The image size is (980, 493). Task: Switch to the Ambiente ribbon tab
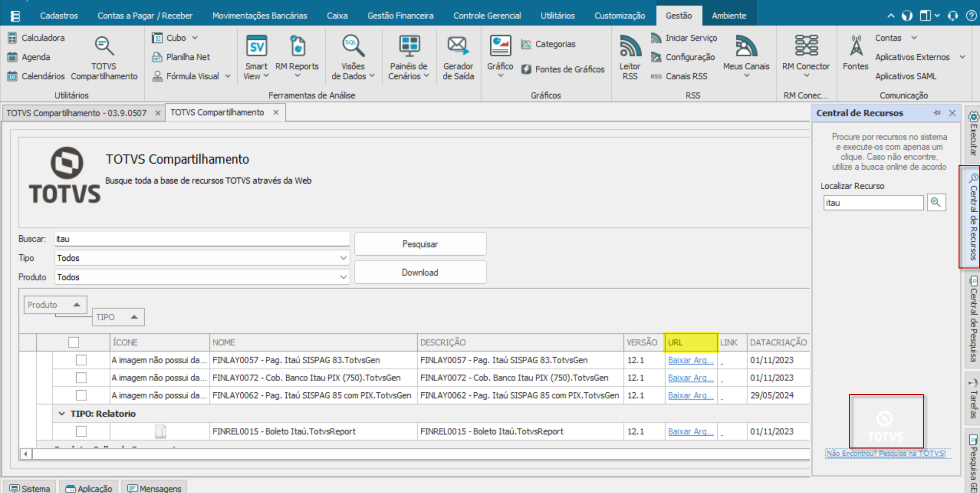729,16
